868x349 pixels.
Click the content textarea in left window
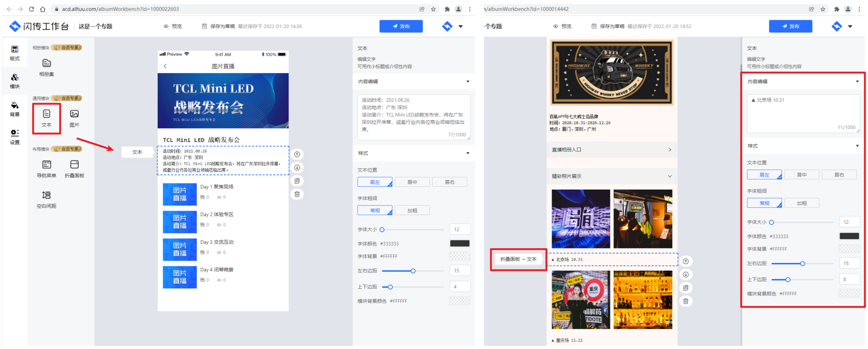414,117
